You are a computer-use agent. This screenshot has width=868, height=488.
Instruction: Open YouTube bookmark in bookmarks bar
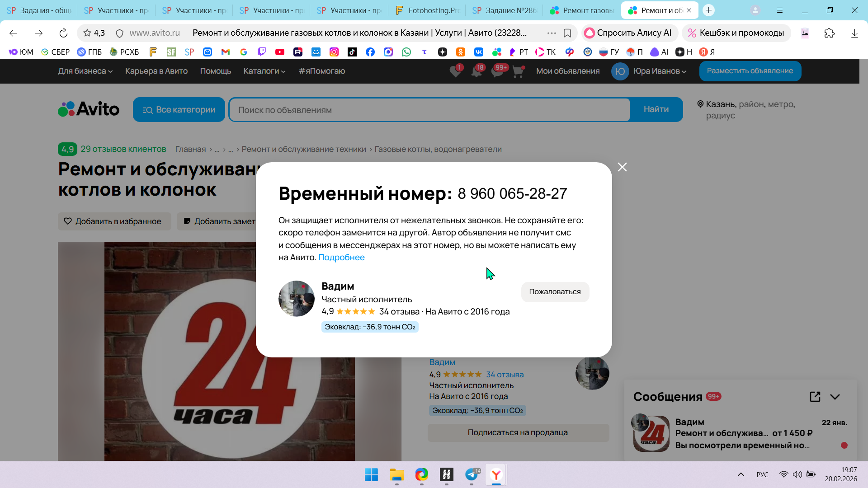pos(280,52)
